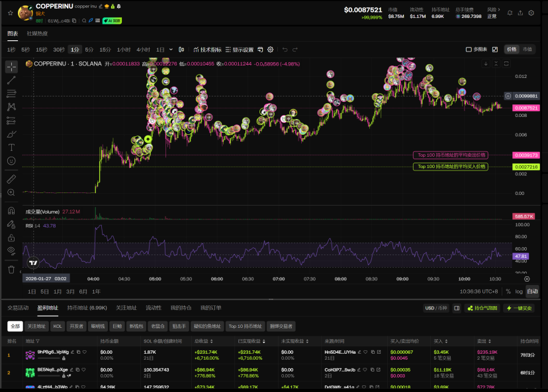Switch to 社媒热度 tab
This screenshot has width=548, height=392.
pos(37,34)
